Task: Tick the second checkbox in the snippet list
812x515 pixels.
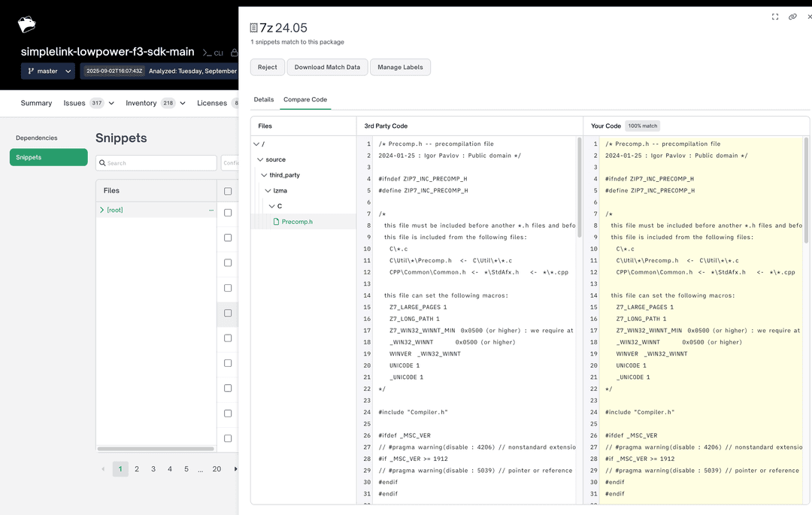Action: coord(228,237)
